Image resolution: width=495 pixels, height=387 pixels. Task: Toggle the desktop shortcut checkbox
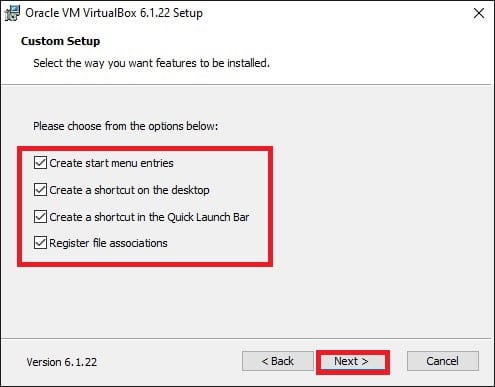click(x=40, y=190)
